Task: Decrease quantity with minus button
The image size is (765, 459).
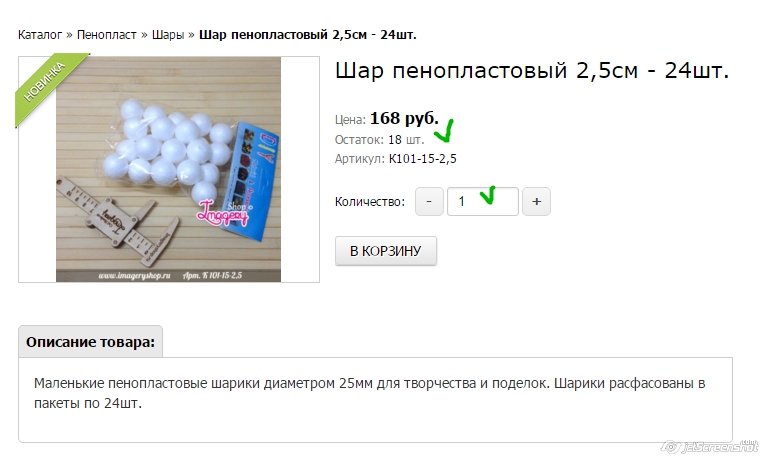Action: pos(429,201)
